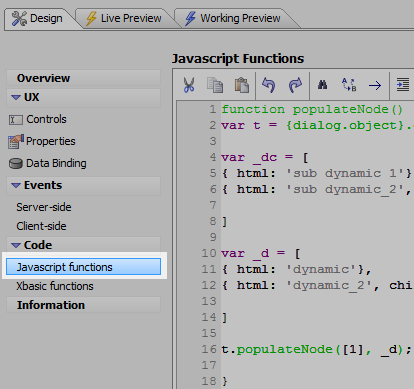The image size is (414, 389).
Task: Select Javascript functions item
Action: (83, 267)
